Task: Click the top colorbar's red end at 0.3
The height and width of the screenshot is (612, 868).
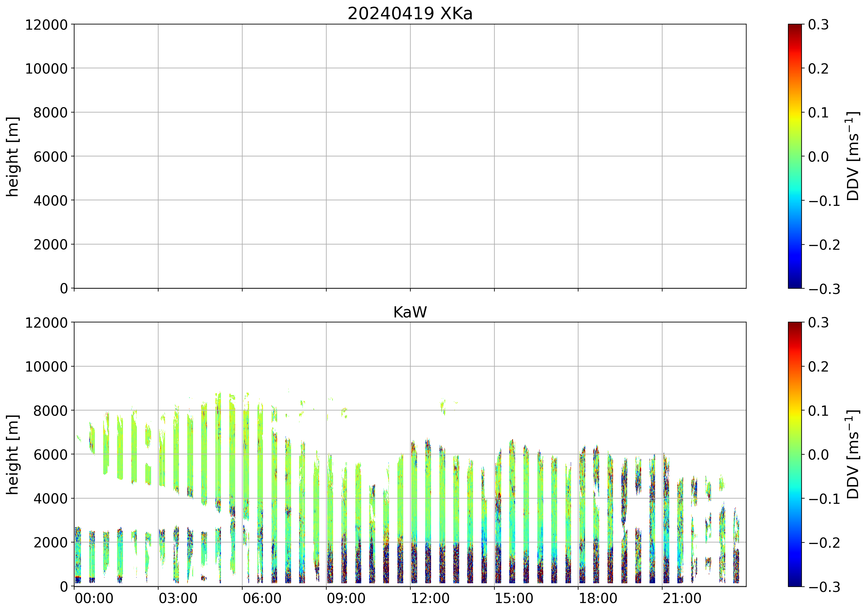Action: [795, 27]
